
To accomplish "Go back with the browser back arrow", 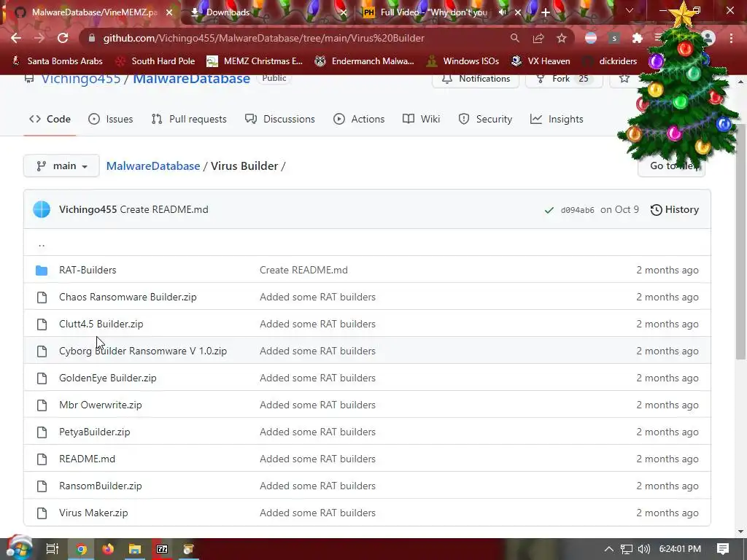I will click(16, 38).
